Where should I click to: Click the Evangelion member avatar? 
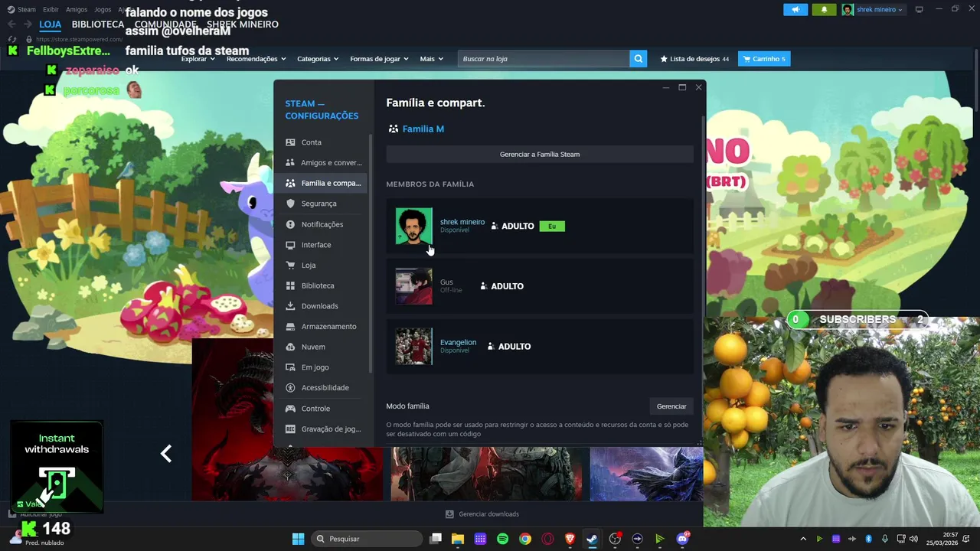pyautogui.click(x=413, y=346)
